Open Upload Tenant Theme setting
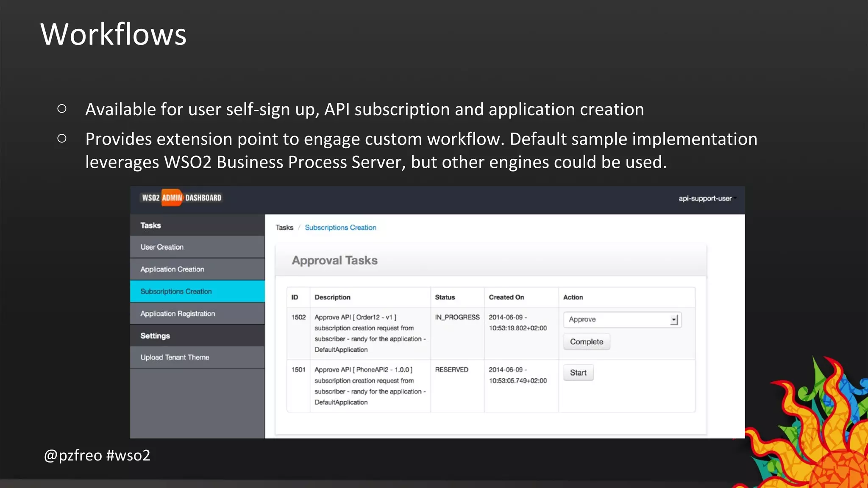This screenshot has height=488, width=868. [x=198, y=357]
